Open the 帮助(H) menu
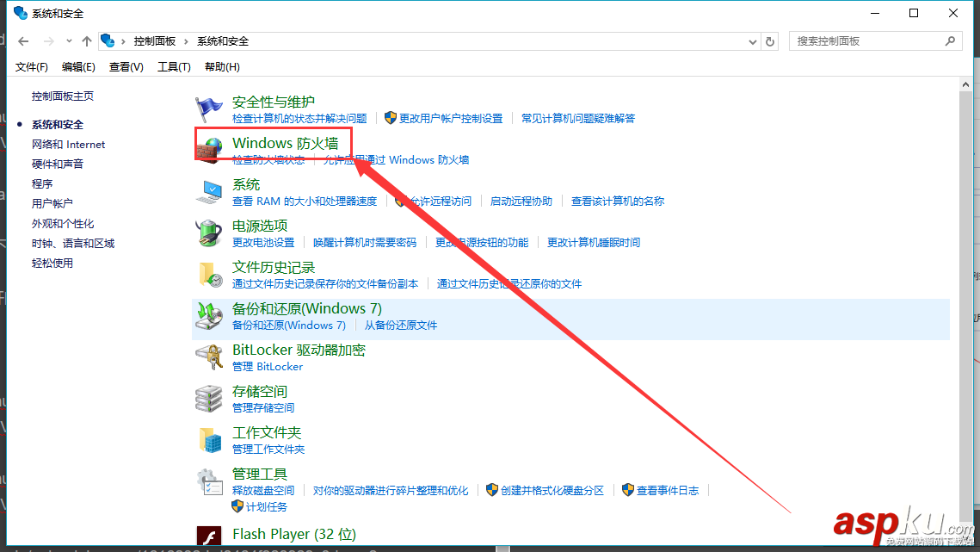This screenshot has width=980, height=552. [222, 67]
